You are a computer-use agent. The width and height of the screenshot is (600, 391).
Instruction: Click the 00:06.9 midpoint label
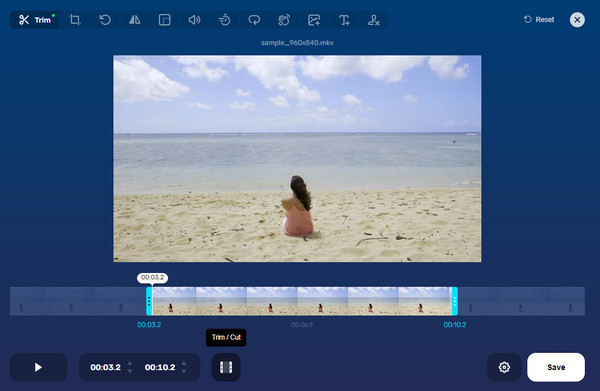302,325
